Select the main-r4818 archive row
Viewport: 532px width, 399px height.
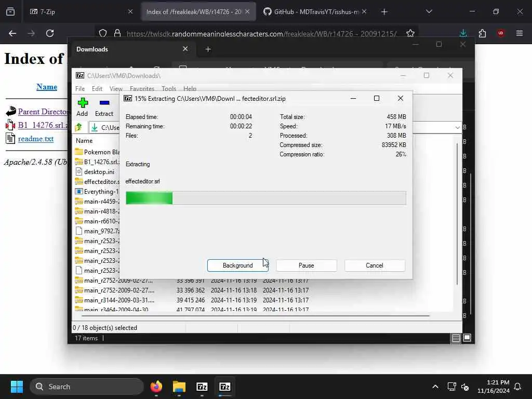pyautogui.click(x=97, y=211)
